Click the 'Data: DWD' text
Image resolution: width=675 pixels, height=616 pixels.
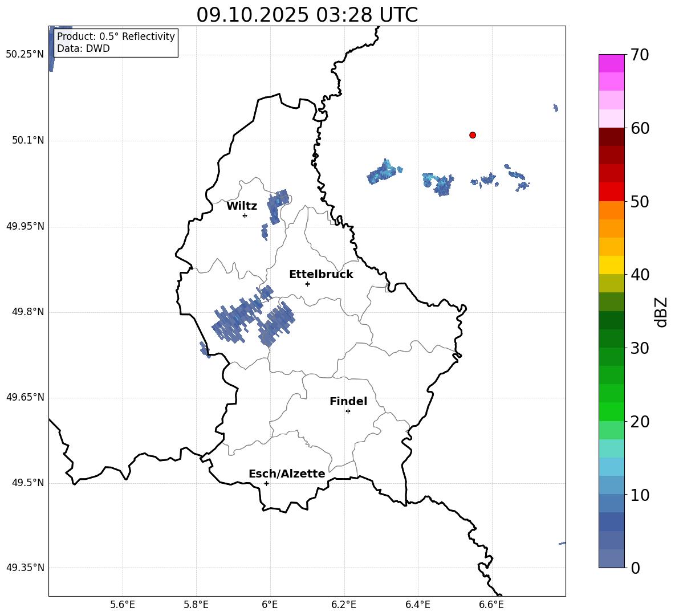83,48
